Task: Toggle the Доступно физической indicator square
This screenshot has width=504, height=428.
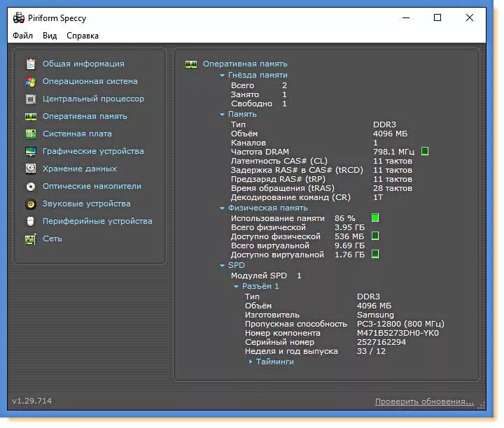Action: coord(374,236)
